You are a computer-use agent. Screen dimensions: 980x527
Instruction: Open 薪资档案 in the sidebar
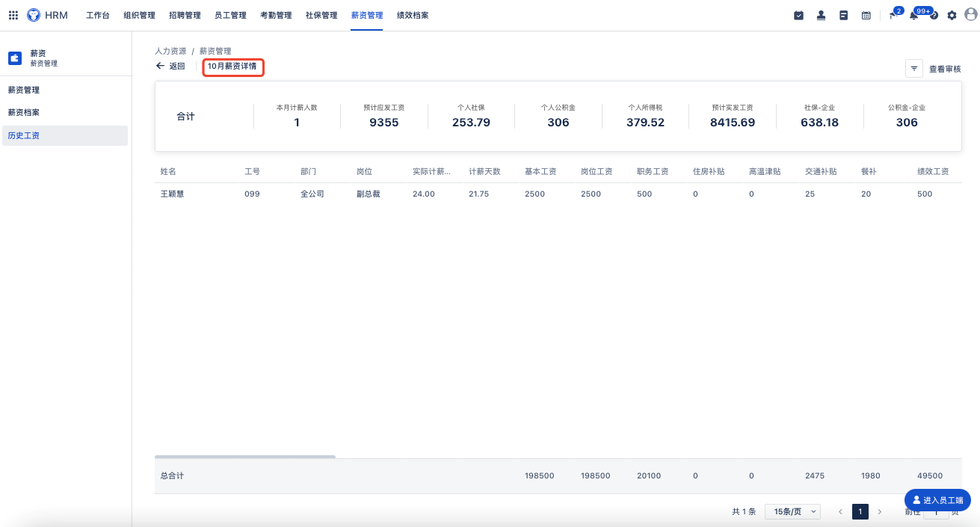tap(65, 112)
